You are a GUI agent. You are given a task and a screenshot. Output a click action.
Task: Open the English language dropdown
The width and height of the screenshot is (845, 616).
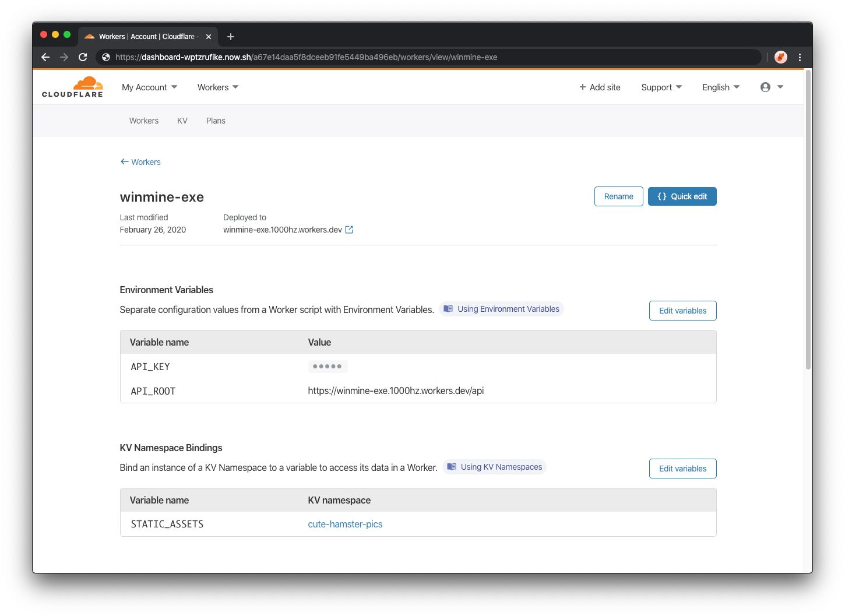pyautogui.click(x=720, y=87)
